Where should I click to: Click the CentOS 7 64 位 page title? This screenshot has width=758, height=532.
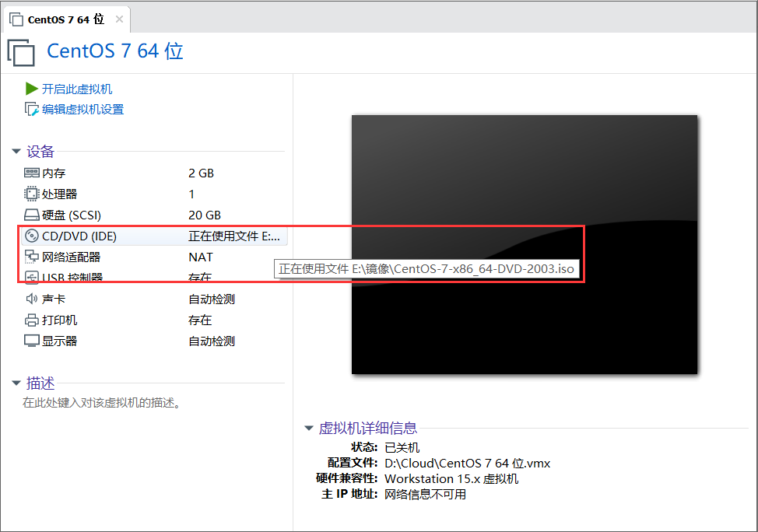coord(115,51)
